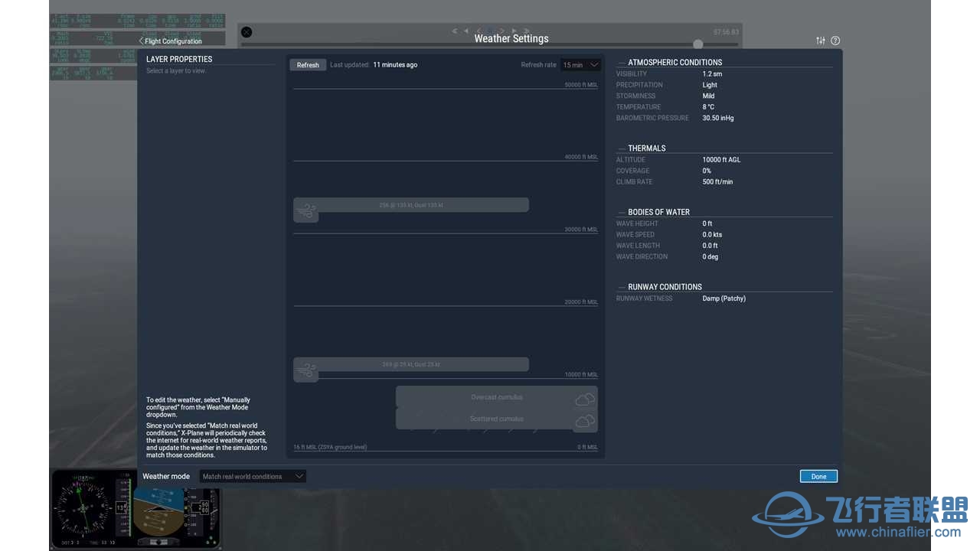Click the Layer Properties heading
Image resolution: width=980 pixels, height=551 pixels.
pos(179,59)
